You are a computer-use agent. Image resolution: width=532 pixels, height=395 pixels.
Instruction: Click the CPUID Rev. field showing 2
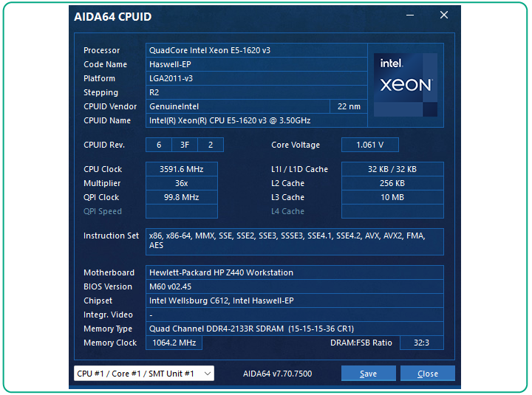(211, 145)
